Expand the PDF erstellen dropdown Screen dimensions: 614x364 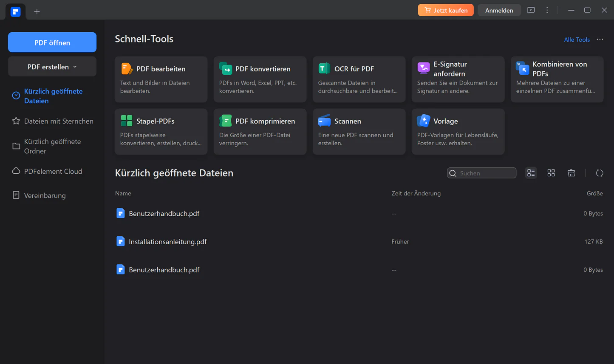pos(52,67)
